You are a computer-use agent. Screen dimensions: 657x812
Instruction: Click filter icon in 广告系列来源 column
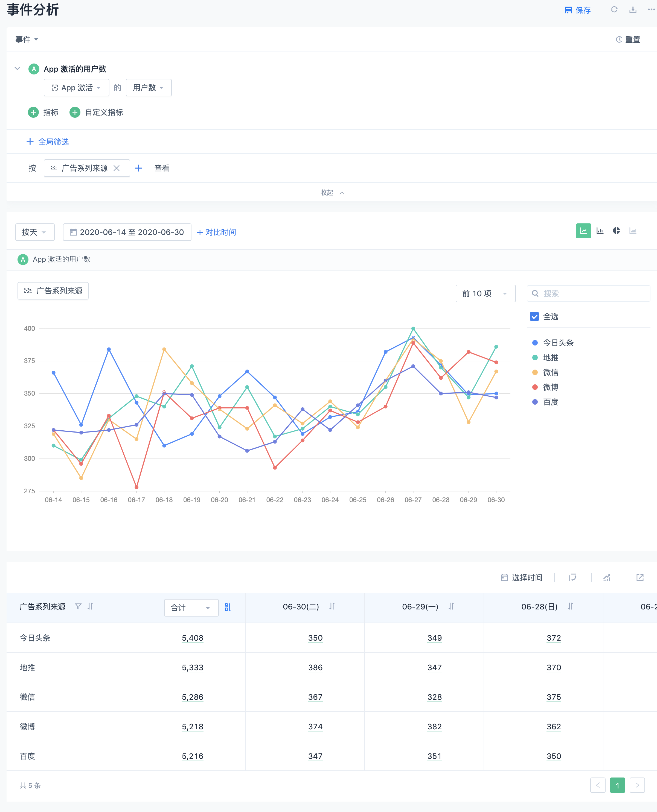[x=78, y=606]
